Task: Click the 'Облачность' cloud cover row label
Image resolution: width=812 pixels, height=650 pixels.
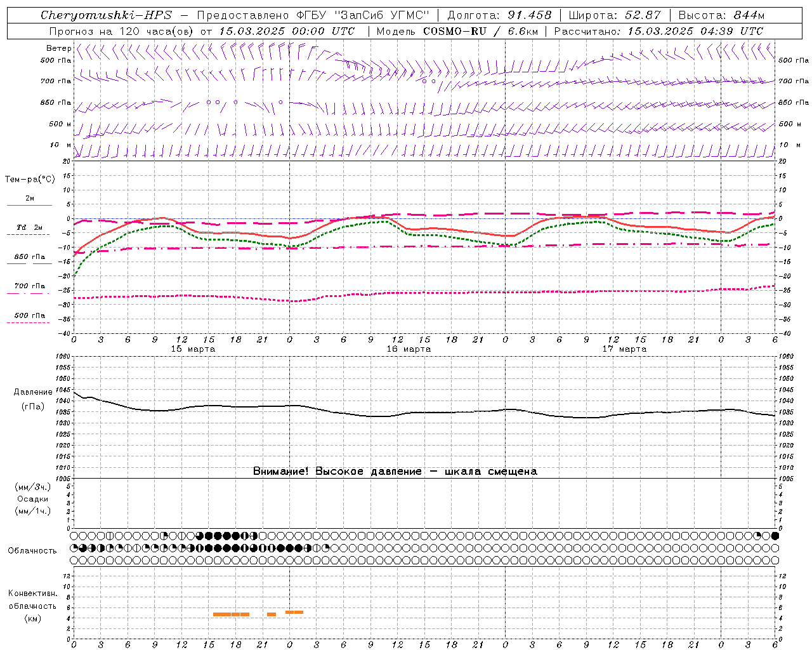Action: [x=32, y=550]
